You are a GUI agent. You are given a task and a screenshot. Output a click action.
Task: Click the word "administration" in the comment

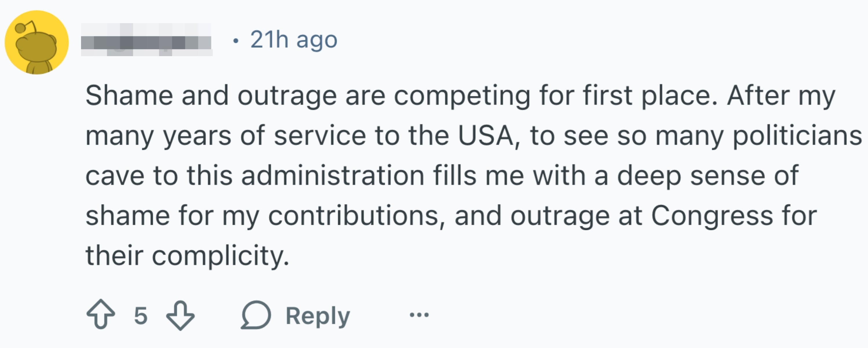333,176
